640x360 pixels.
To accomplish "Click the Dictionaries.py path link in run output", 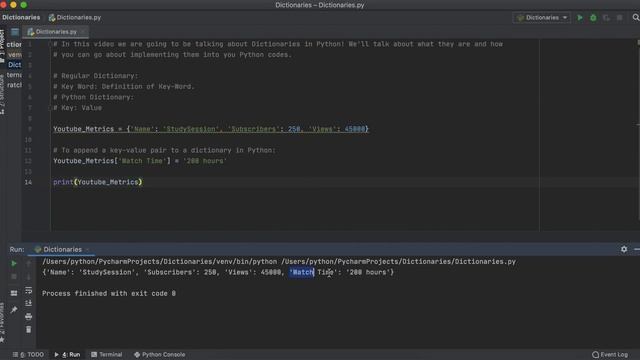I will point(398,262).
